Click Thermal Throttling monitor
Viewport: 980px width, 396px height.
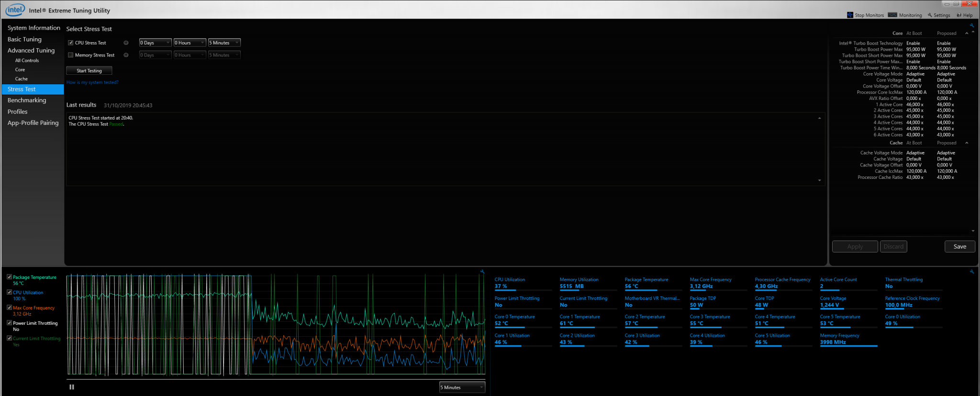[x=913, y=283]
